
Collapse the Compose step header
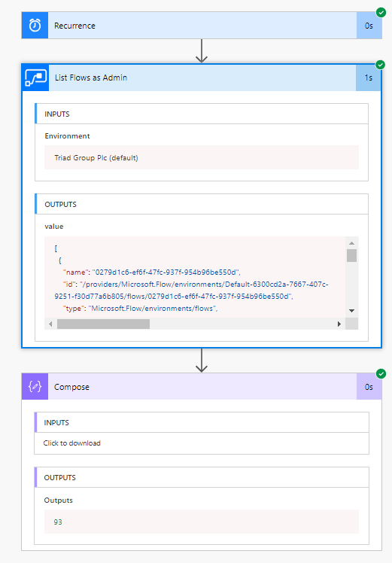click(202, 387)
